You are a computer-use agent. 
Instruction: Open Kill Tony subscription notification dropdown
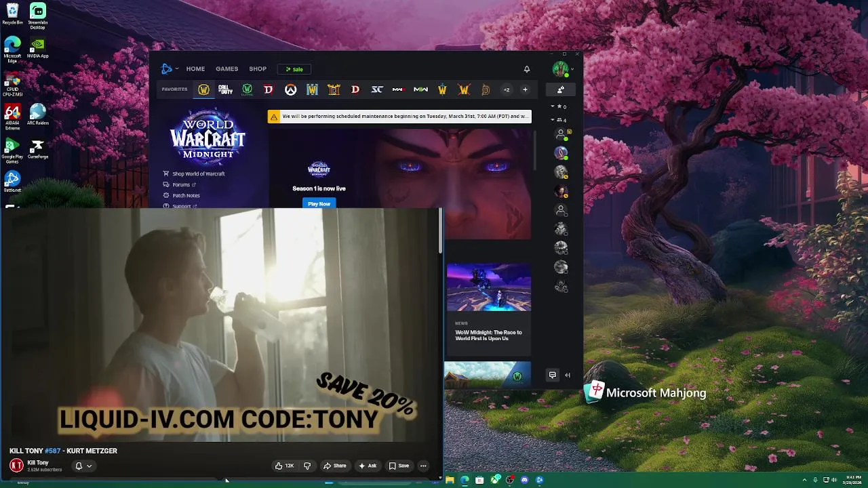coord(83,466)
